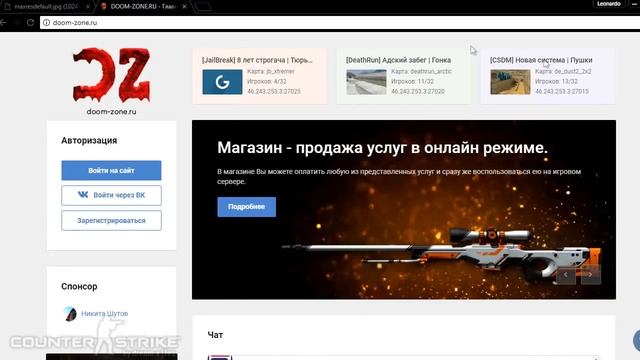This screenshot has width=640, height=360.
Task: Click the browser back arrow
Action: point(3,22)
